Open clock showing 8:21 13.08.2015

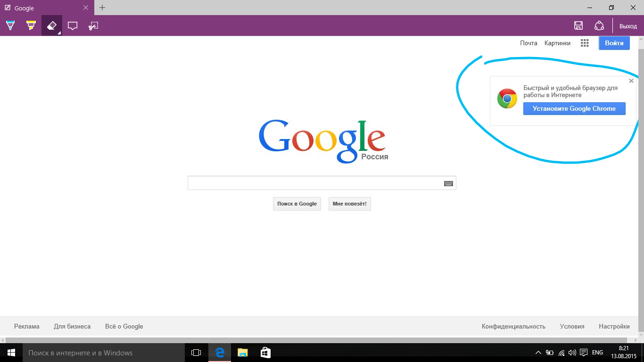tap(624, 353)
